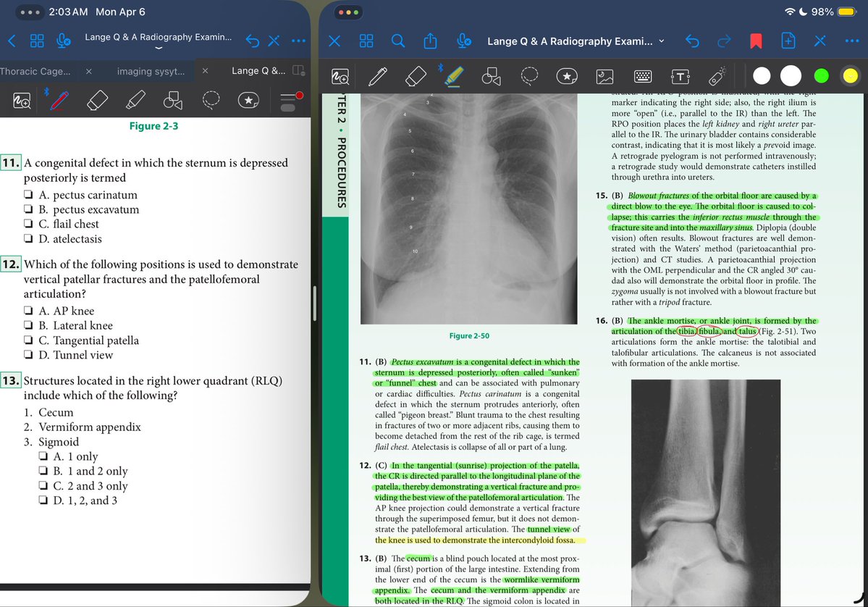Image resolution: width=868 pixels, height=607 pixels.
Task: Tap the microphone recording icon in left window
Action: point(63,41)
